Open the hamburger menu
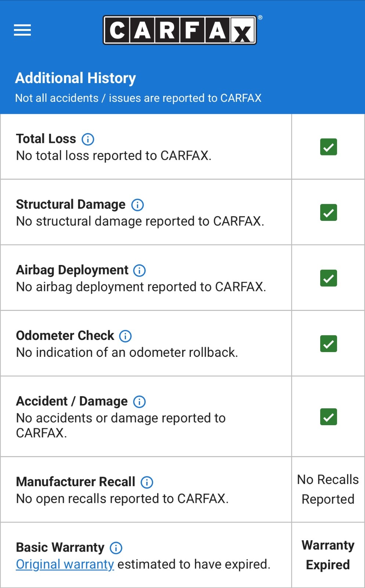Image resolution: width=365 pixels, height=588 pixels. 22,30
